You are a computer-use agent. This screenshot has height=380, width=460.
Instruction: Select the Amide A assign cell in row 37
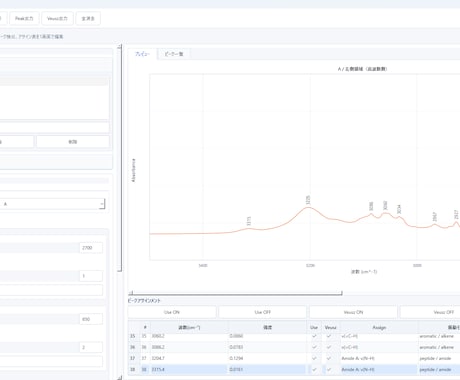(379, 358)
